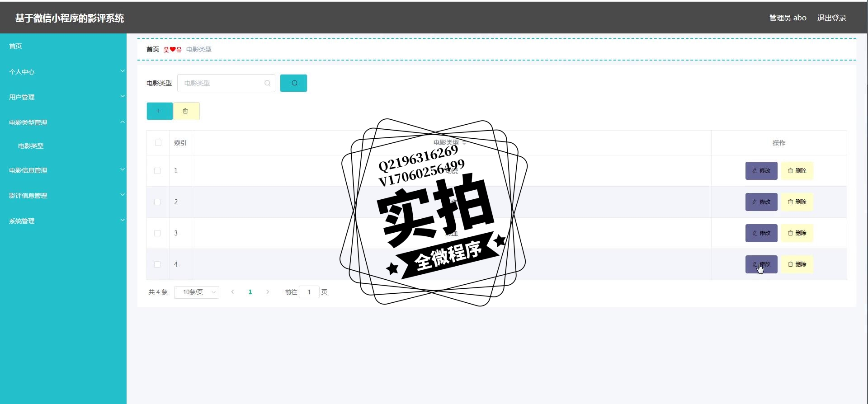Click 删除 button for row 3
The height and width of the screenshot is (404, 868).
pyautogui.click(x=797, y=233)
